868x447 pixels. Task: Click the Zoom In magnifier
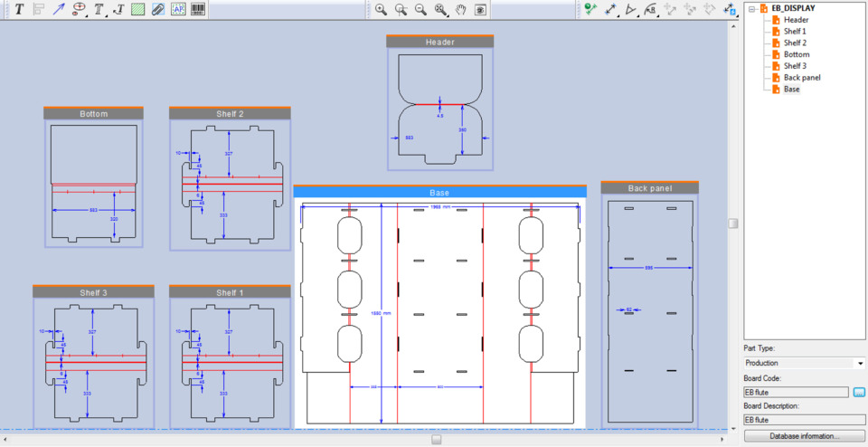coord(381,9)
